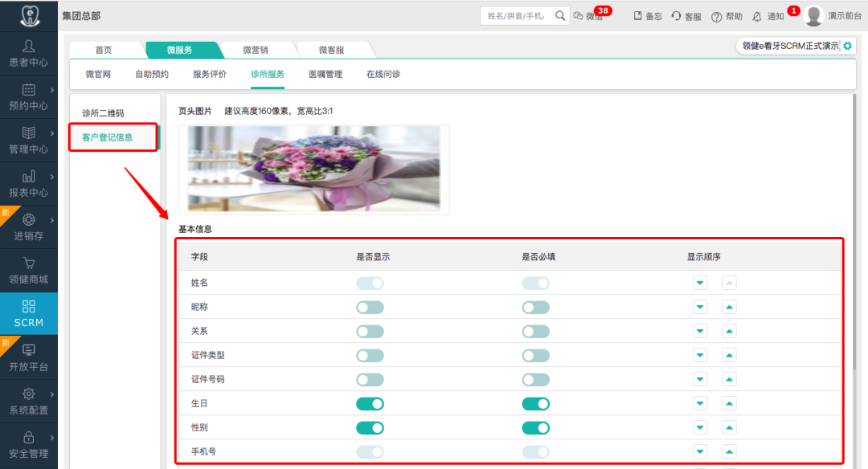Click the search magnifier icon
Screen dimensions: 868x469
560,16
